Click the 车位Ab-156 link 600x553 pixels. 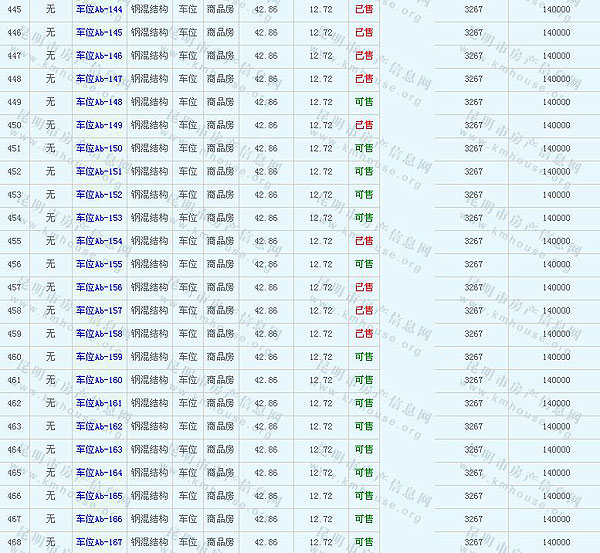[x=99, y=287]
